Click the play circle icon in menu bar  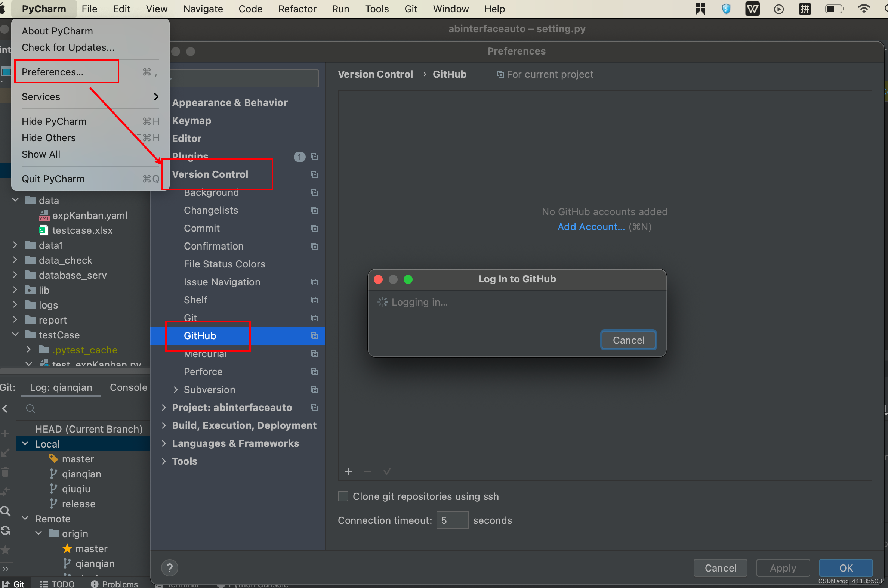[779, 9]
